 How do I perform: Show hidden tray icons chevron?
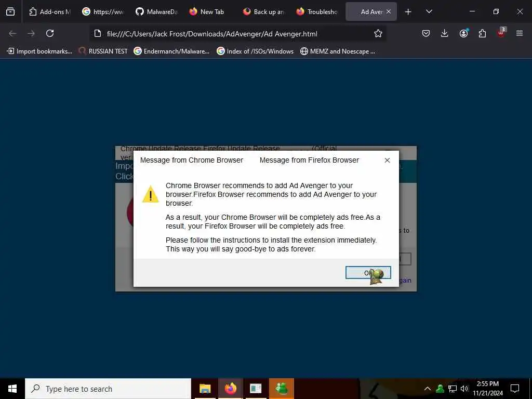pos(428,389)
